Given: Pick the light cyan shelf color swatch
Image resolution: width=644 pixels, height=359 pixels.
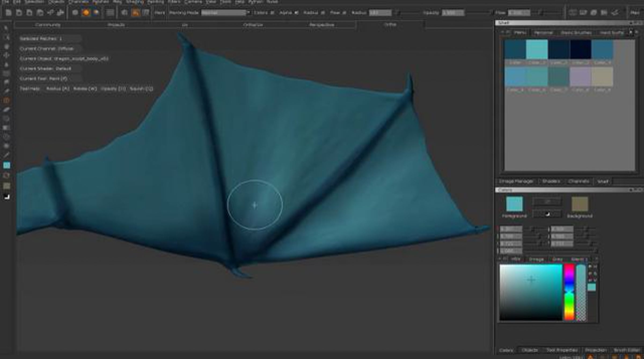Looking at the screenshot, I should click(537, 49).
